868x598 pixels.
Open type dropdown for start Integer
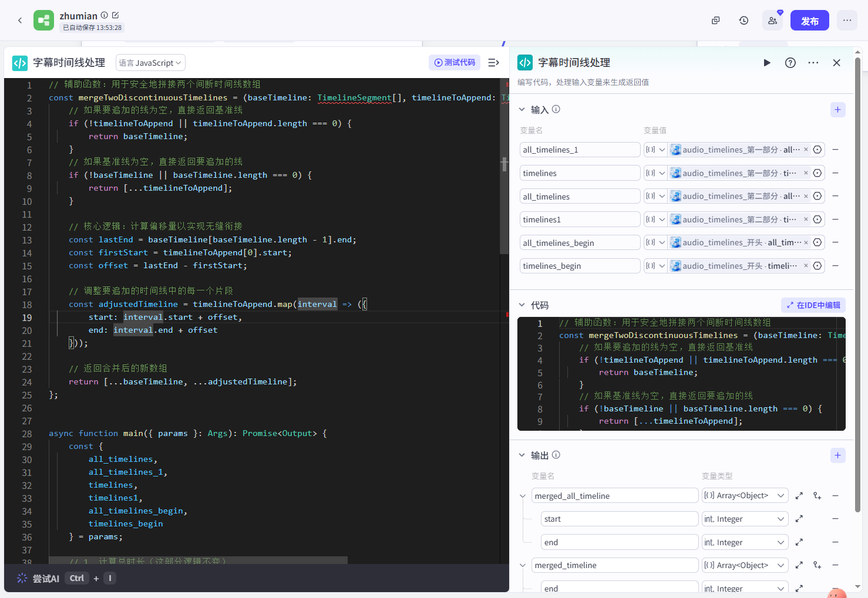(745, 519)
